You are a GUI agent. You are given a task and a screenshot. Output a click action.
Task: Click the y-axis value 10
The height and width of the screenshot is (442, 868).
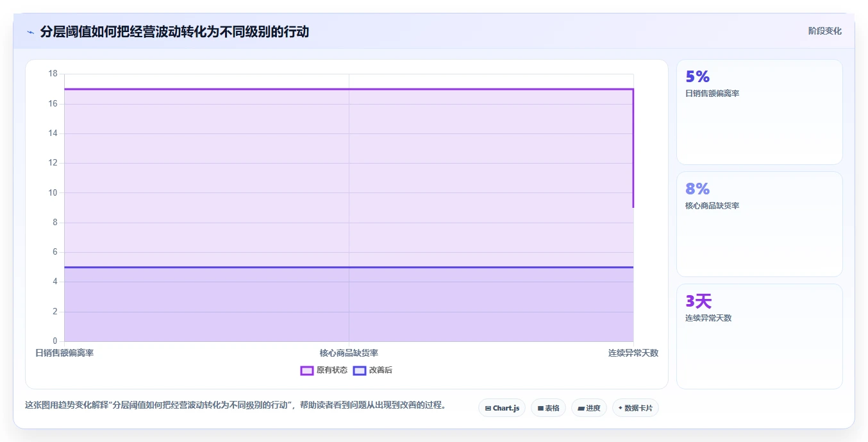coord(53,192)
